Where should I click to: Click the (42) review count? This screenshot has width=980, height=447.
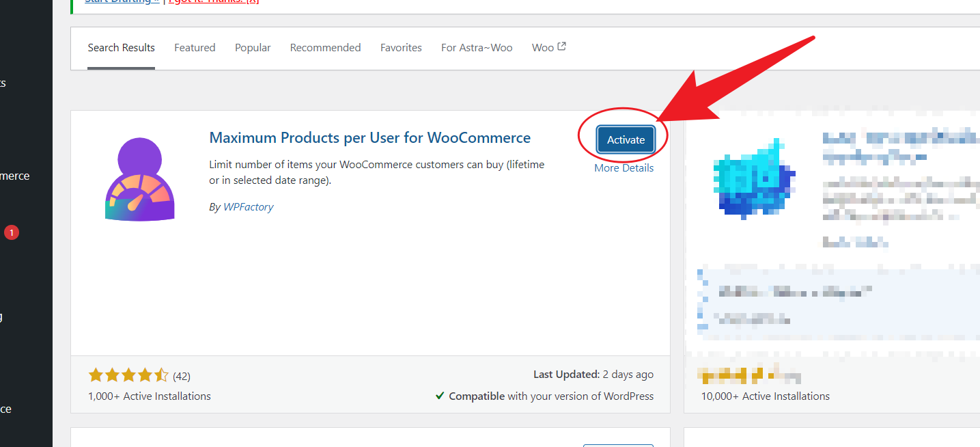(182, 376)
